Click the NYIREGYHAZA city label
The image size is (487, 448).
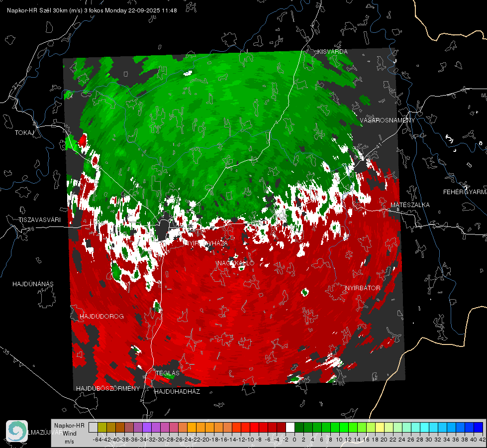point(205,243)
